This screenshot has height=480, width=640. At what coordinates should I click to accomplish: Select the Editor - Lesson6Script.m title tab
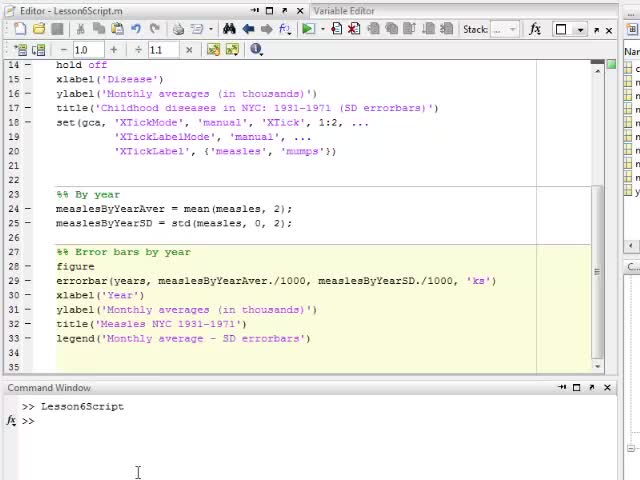(x=70, y=11)
